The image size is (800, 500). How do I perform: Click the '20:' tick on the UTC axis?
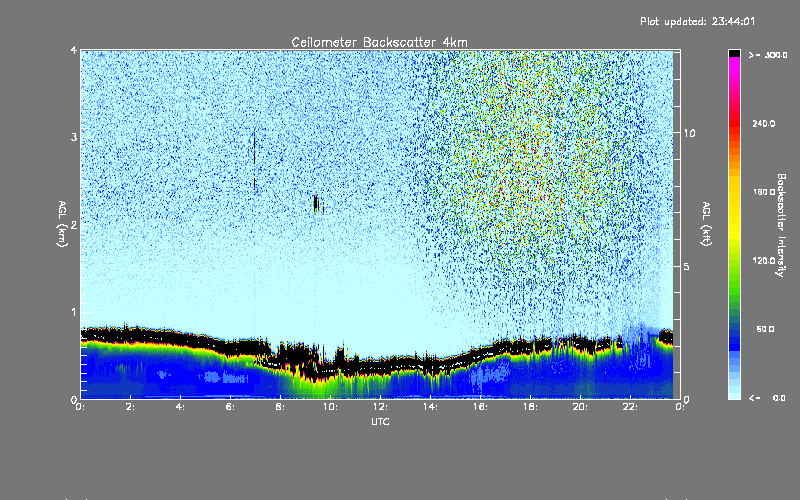(581, 407)
